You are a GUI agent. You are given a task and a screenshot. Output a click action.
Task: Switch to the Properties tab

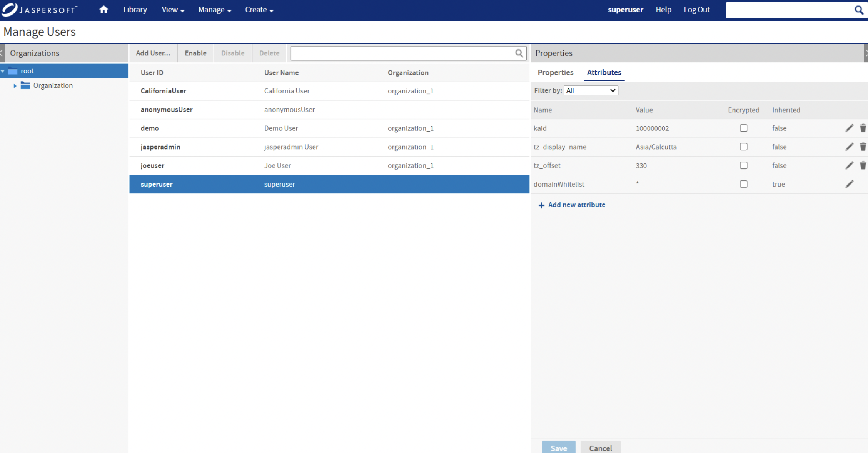[555, 72]
